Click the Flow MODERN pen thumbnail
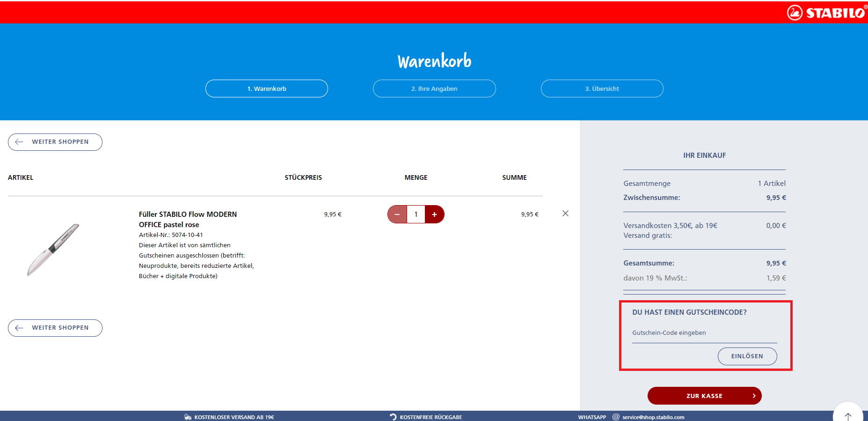 coord(53,250)
